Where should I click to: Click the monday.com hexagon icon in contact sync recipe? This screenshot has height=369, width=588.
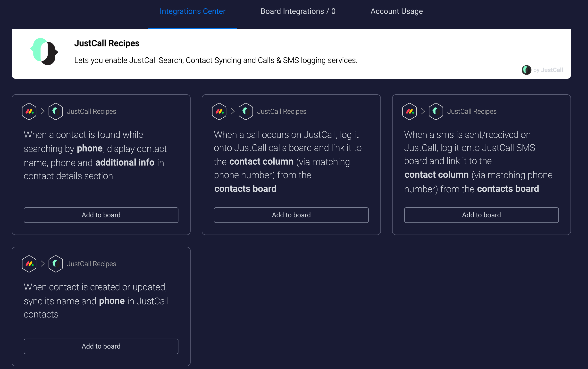tap(29, 264)
